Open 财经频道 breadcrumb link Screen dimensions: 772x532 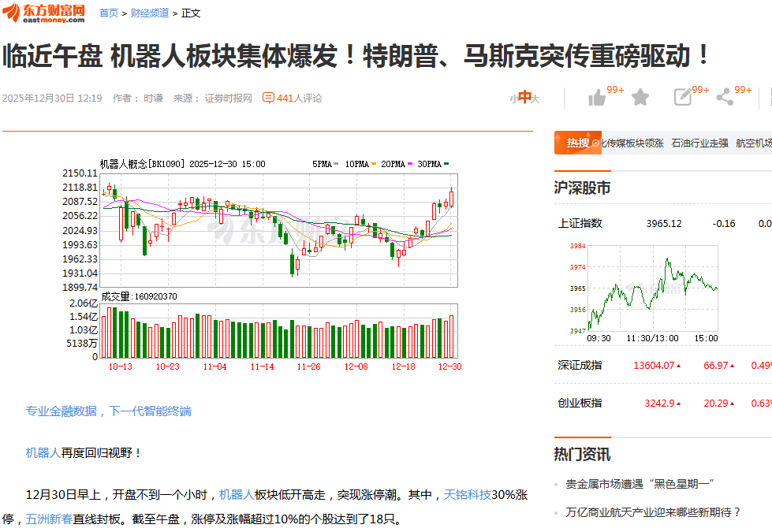[x=150, y=13]
